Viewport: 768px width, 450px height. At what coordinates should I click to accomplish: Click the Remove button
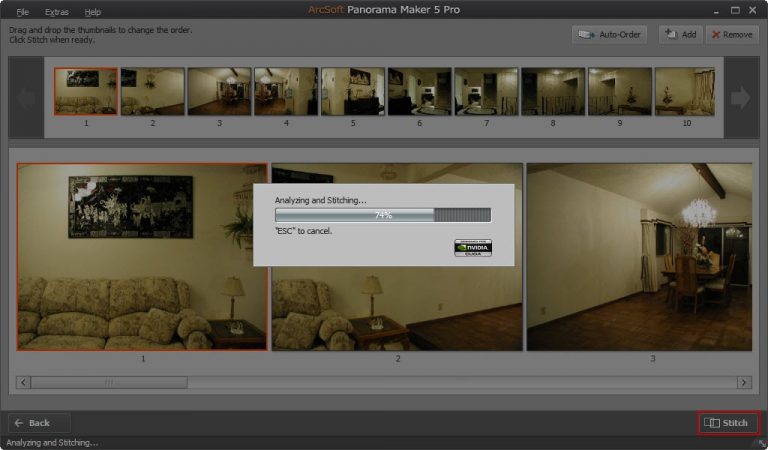click(732, 35)
